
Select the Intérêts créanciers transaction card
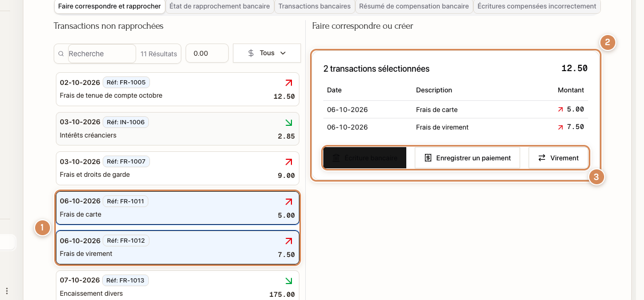178,129
